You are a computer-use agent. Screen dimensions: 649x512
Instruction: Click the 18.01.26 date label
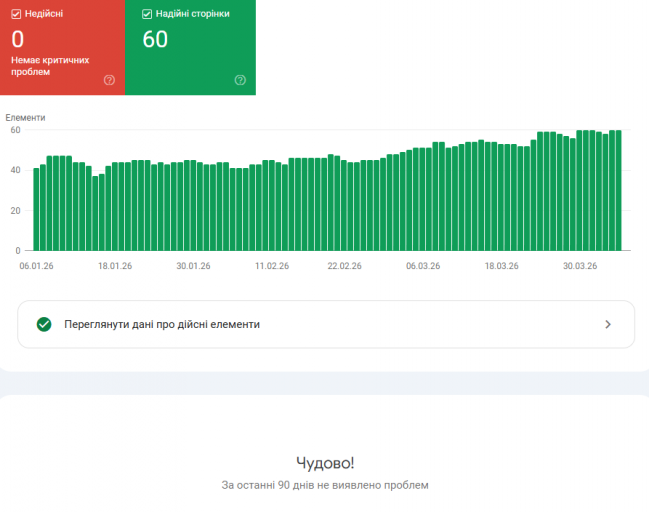(115, 266)
